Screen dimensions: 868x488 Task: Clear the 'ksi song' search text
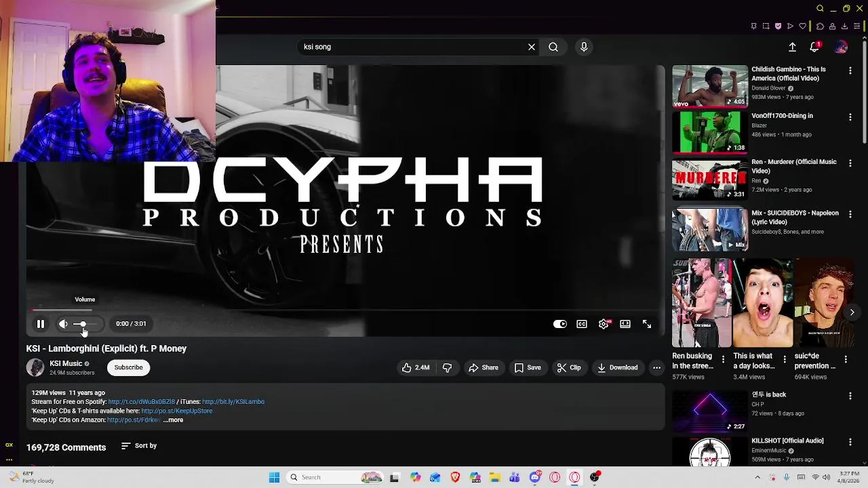[x=532, y=47]
